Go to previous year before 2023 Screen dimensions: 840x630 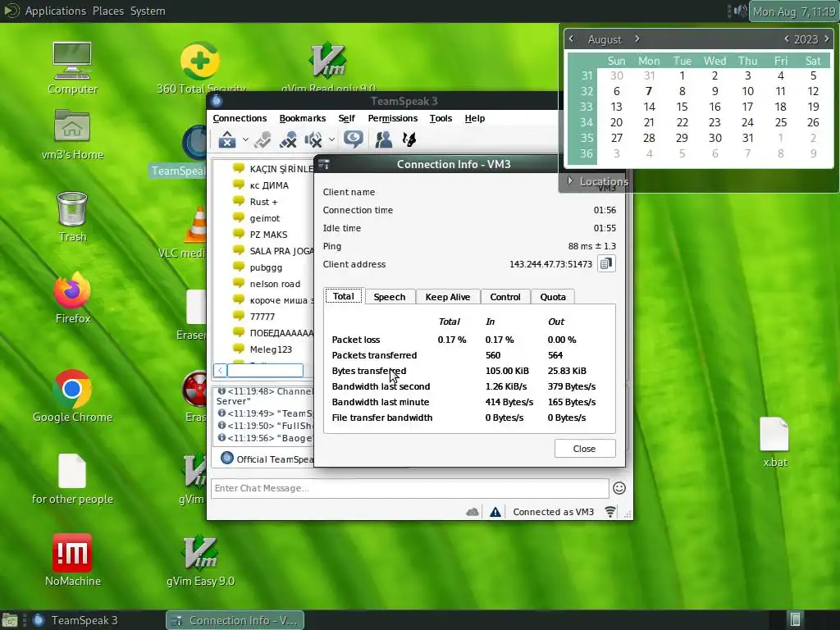787,39
